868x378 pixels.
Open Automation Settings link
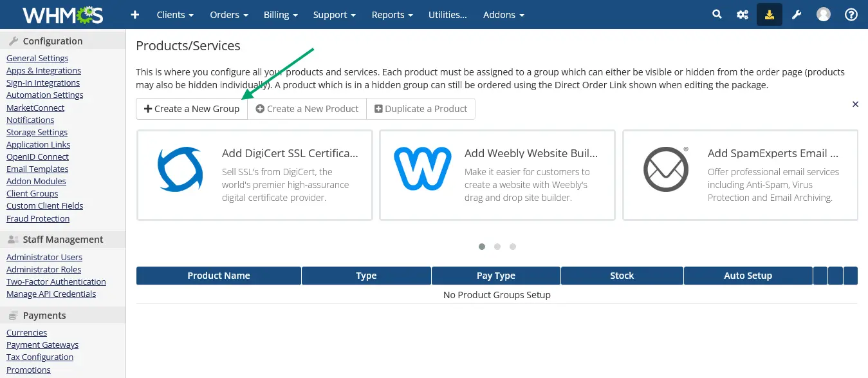coord(45,95)
